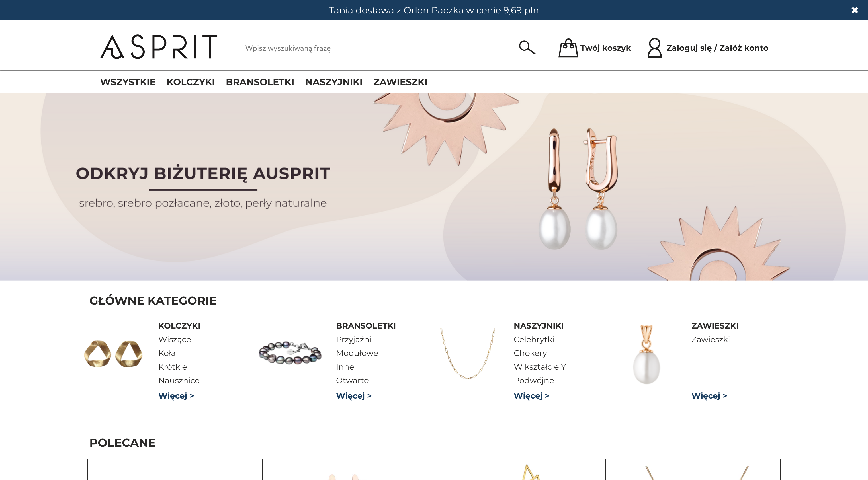
Task: Open the 'Zawieszki' pendants subcategory link
Action: [710, 340]
